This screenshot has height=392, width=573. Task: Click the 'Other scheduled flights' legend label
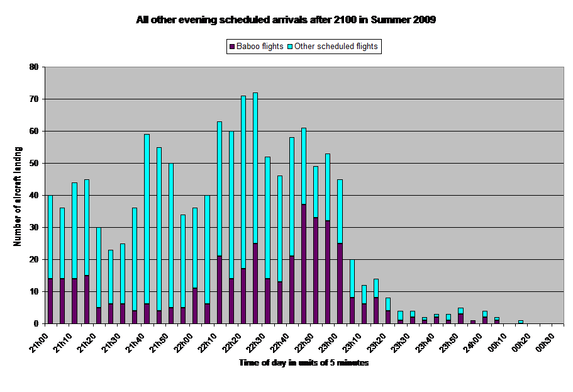[x=336, y=47]
